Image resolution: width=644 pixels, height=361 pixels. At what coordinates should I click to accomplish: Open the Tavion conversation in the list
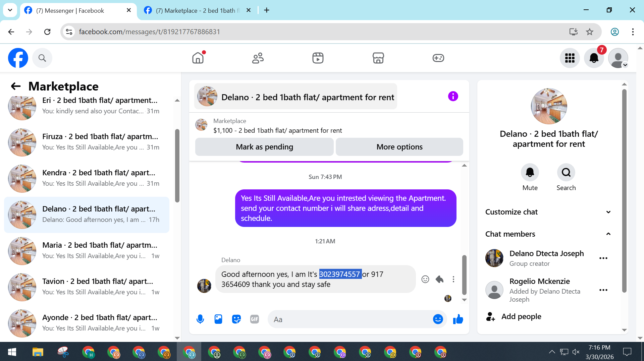[x=87, y=287]
